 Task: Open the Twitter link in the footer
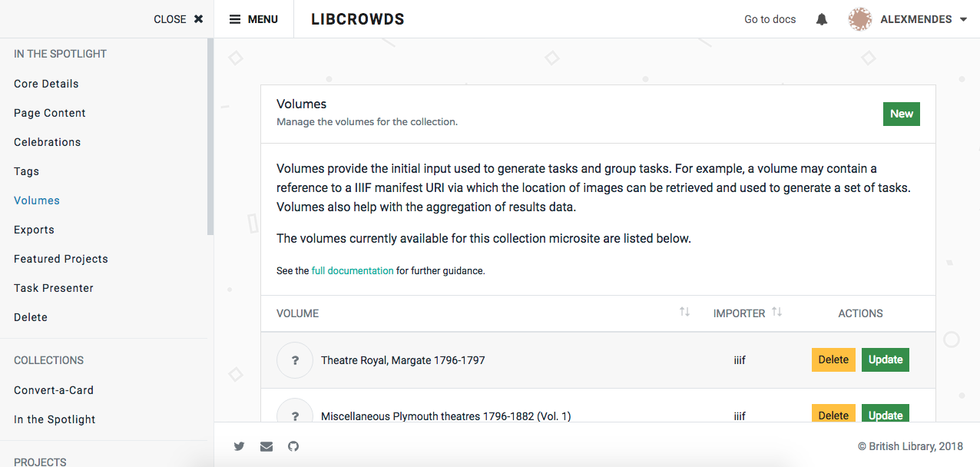(239, 446)
